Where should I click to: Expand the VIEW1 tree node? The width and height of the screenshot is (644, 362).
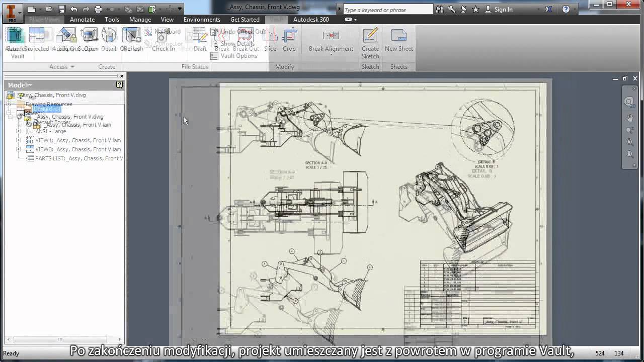coord(18,140)
